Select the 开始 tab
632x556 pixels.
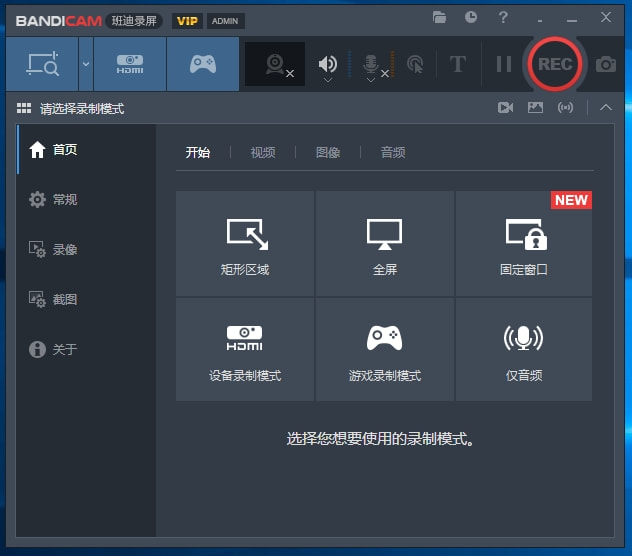pyautogui.click(x=198, y=152)
